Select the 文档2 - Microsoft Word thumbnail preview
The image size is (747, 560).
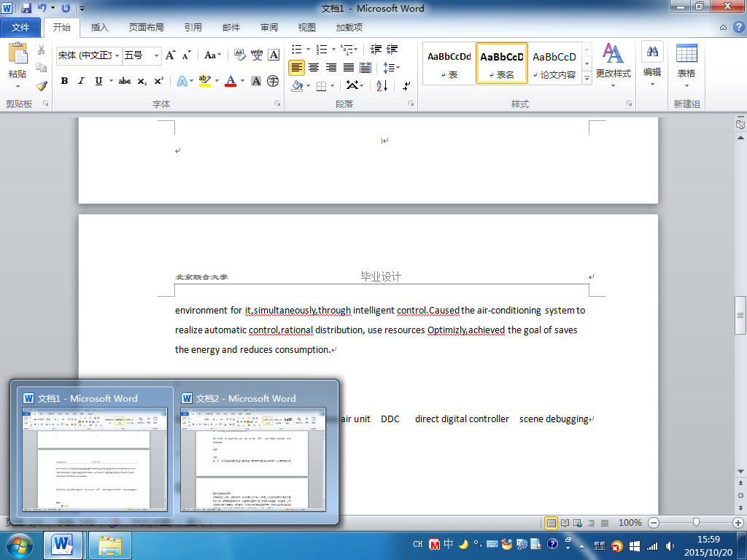pyautogui.click(x=253, y=451)
